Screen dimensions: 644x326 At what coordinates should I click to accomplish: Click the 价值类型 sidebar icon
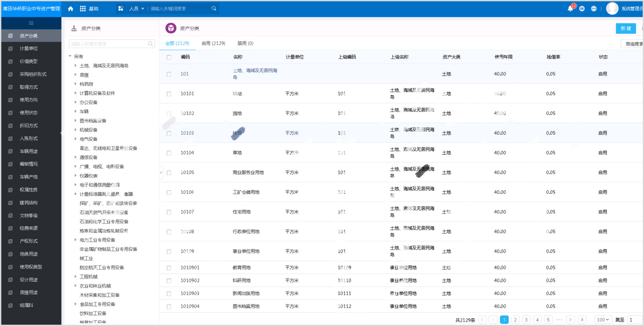[10, 62]
